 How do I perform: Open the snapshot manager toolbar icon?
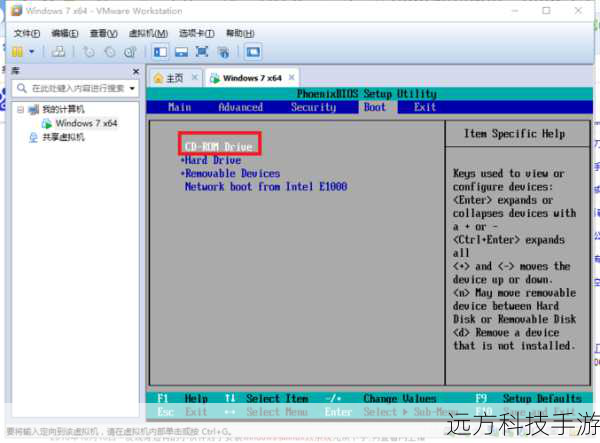click(130, 52)
